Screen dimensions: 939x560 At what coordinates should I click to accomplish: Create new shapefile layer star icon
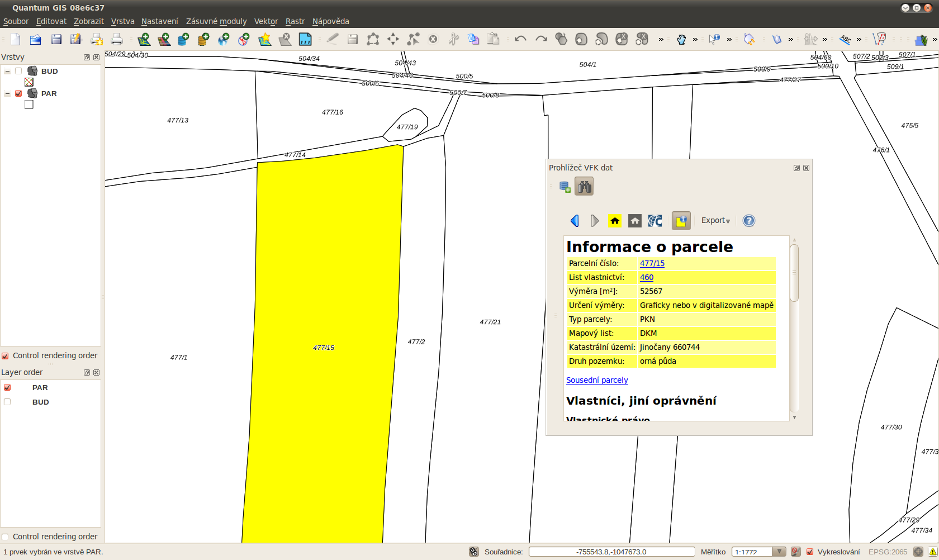(265, 39)
